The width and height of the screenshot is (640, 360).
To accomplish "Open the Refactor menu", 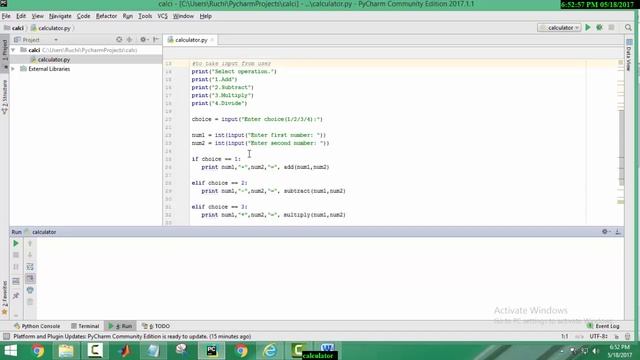I will click(106, 16).
